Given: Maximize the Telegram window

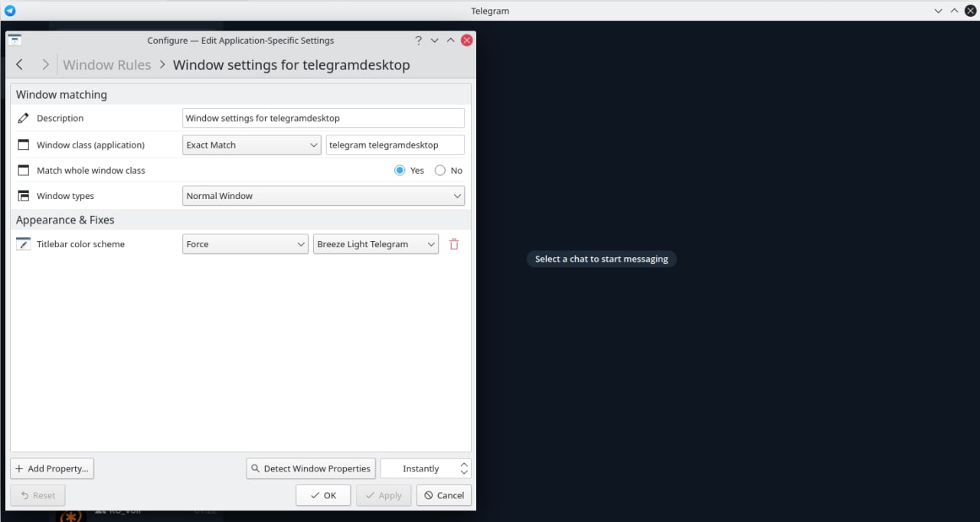Looking at the screenshot, I should tap(954, 11).
